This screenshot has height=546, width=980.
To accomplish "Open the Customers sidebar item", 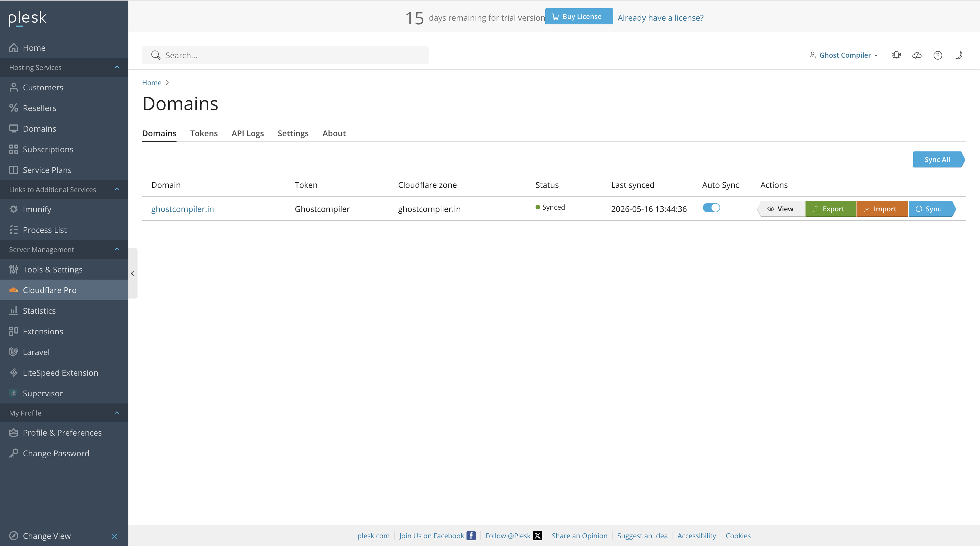I will pyautogui.click(x=64, y=87).
